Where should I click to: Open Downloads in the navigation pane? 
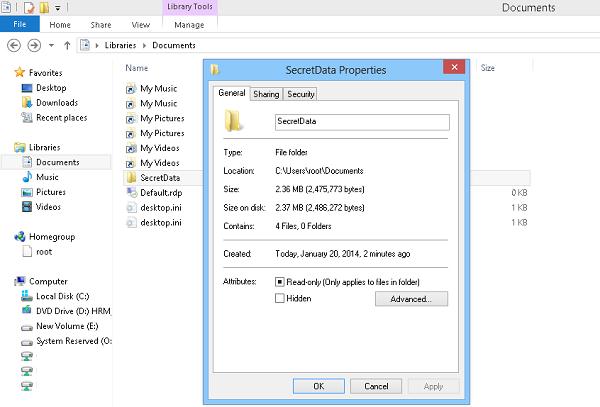pos(56,103)
